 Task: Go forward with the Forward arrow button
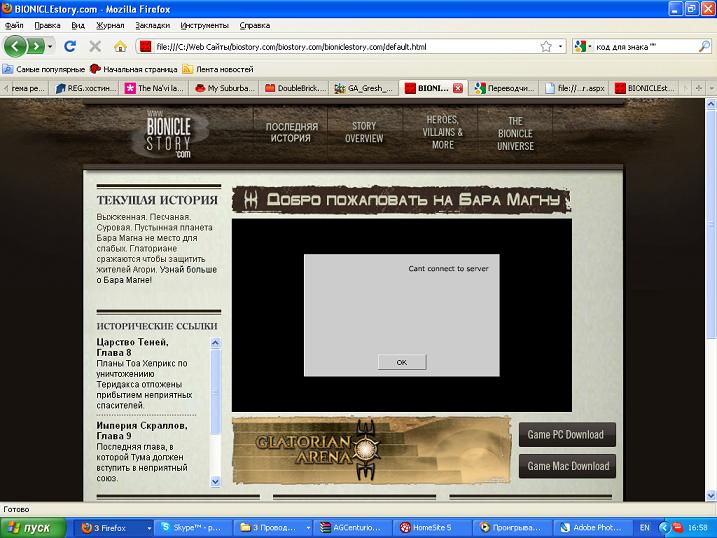(36, 46)
